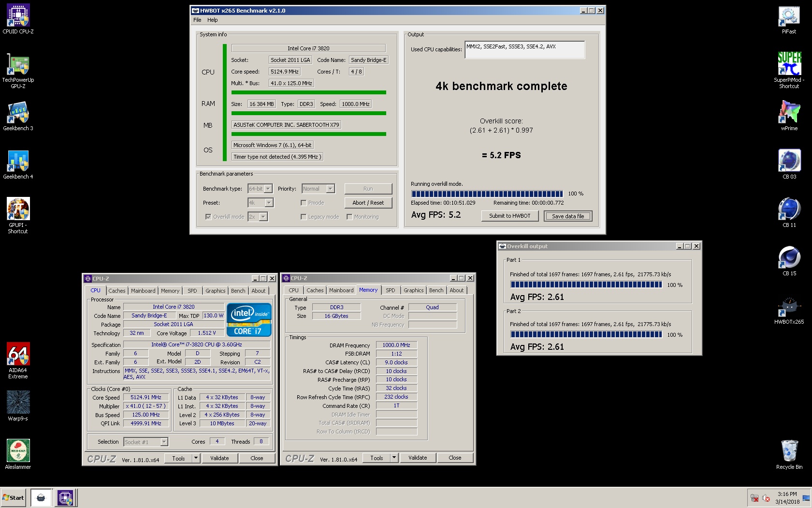Click the DRAM Frequency 1000.0 MHz field

[x=396, y=345]
